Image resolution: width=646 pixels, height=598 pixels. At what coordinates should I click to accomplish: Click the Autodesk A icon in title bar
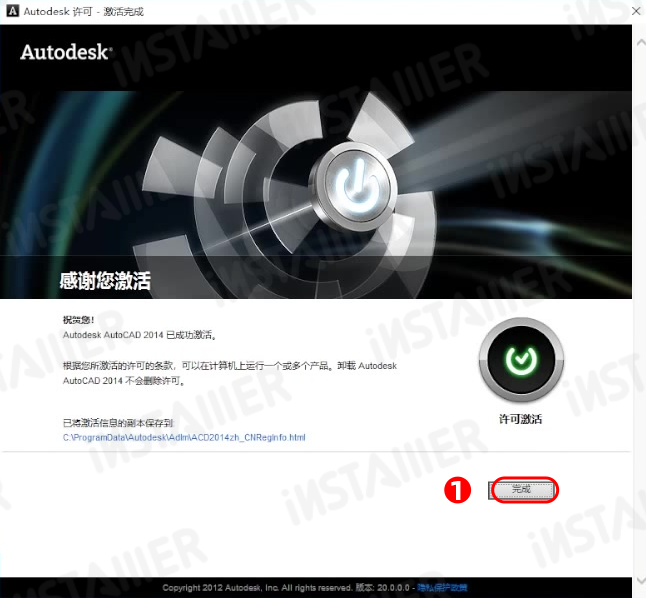12,11
